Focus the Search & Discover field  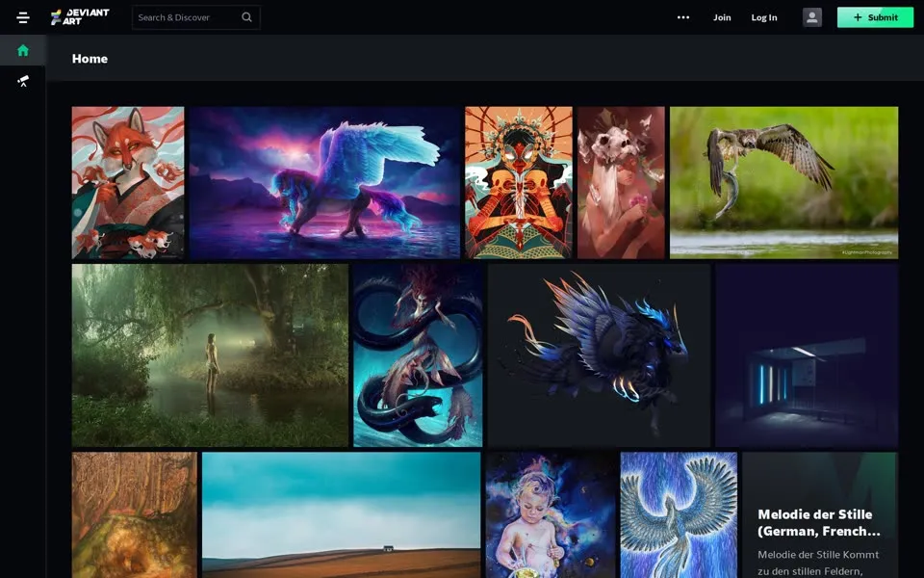pyautogui.click(x=195, y=17)
